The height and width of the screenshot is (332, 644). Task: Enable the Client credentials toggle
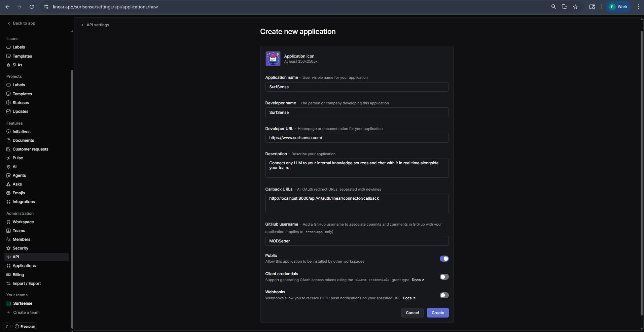click(444, 276)
